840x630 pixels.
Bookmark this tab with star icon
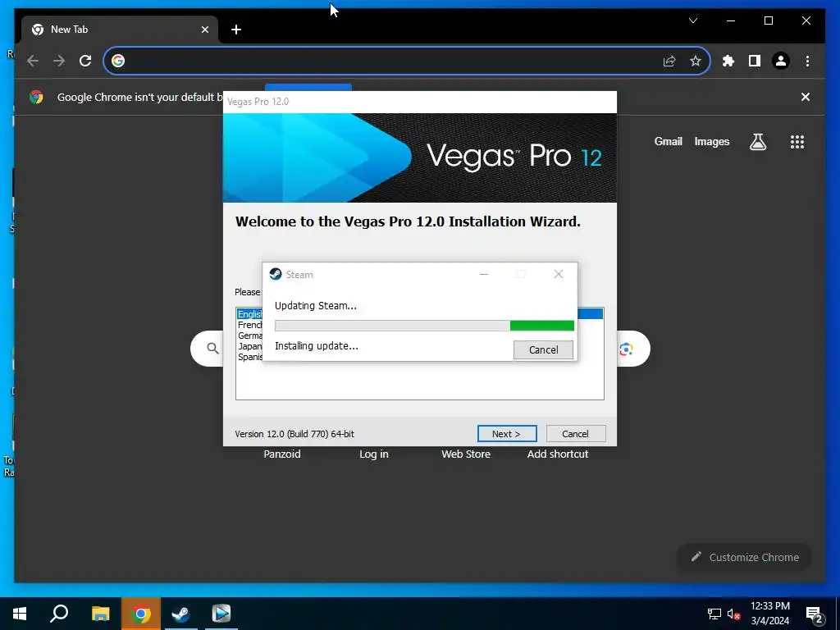[x=696, y=61]
